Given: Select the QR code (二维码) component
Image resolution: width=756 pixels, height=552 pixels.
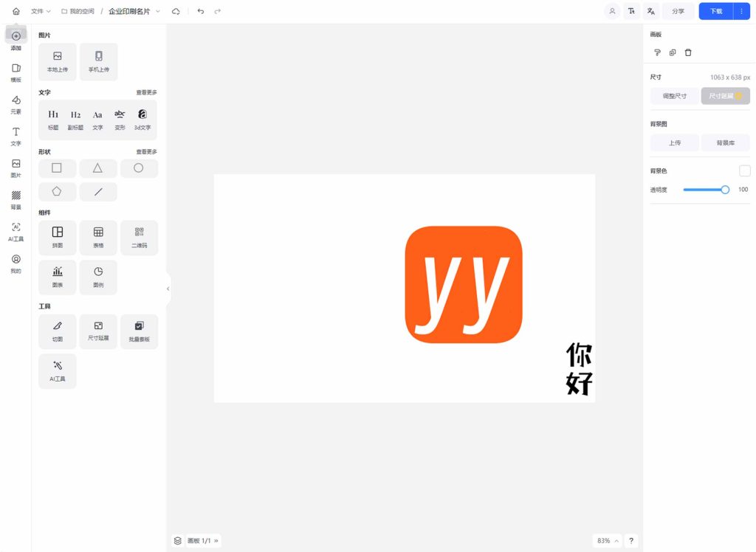Looking at the screenshot, I should click(139, 237).
